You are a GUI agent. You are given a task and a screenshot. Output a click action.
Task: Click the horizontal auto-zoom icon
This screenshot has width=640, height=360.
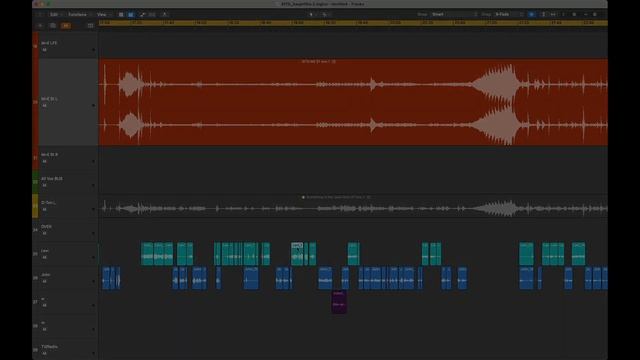point(553,14)
